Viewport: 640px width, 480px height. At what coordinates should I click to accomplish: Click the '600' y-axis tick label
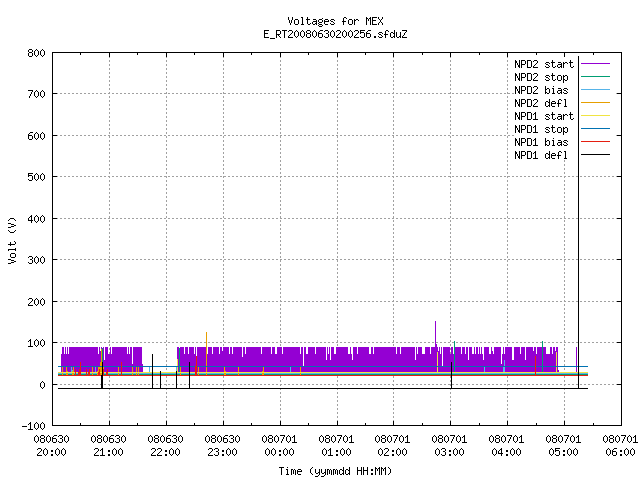(x=36, y=136)
